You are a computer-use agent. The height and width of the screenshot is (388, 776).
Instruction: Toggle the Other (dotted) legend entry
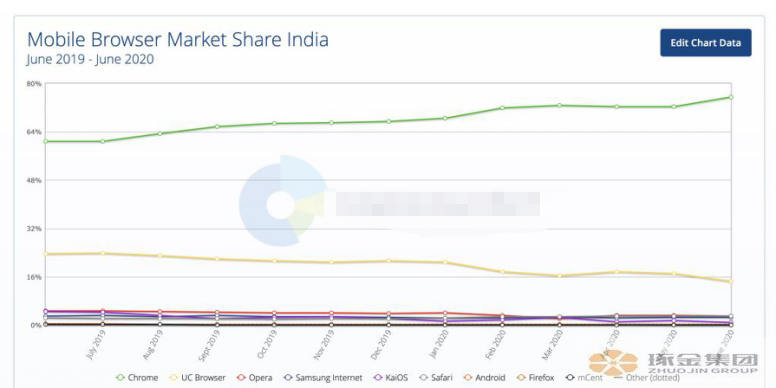[x=639, y=378]
